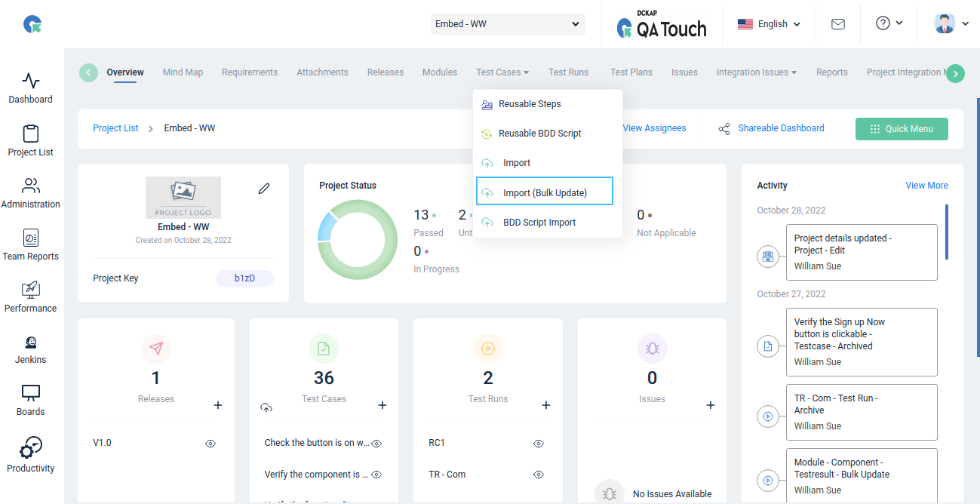The height and width of the screenshot is (504, 980).
Task: View the V1.0 release via its eye icon
Action: pos(210,444)
